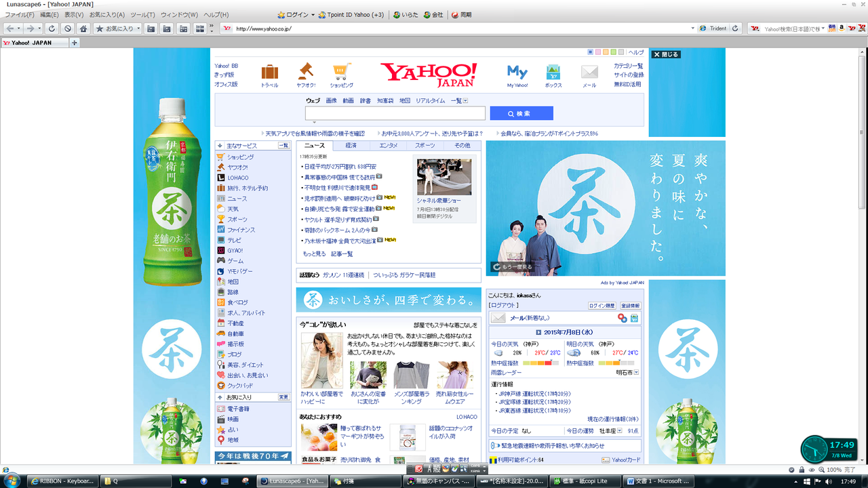868x488 pixels.
Task: Go to home page using house icon
Action: pyautogui.click(x=83, y=28)
